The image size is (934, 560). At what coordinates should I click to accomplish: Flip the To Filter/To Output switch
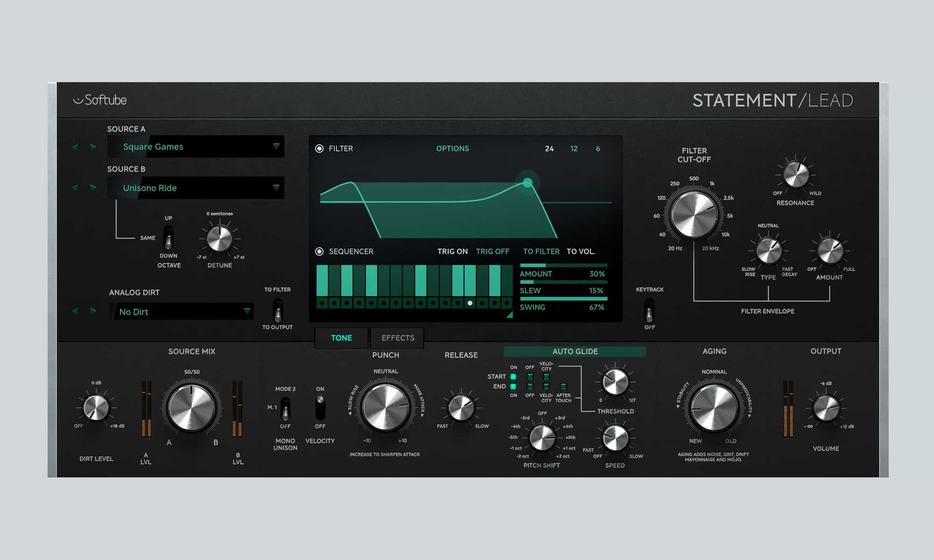tap(278, 310)
